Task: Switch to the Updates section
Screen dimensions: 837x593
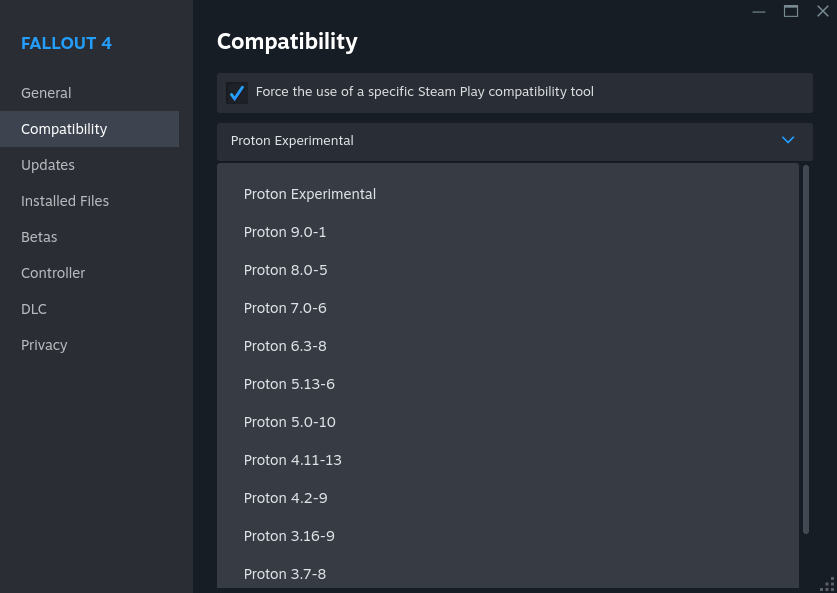Action: point(48,165)
